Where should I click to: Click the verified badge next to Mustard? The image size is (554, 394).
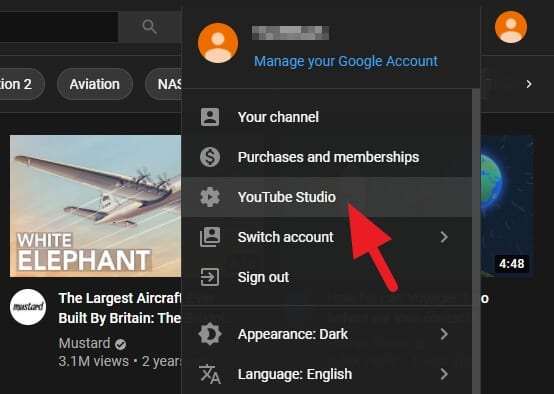tap(120, 344)
